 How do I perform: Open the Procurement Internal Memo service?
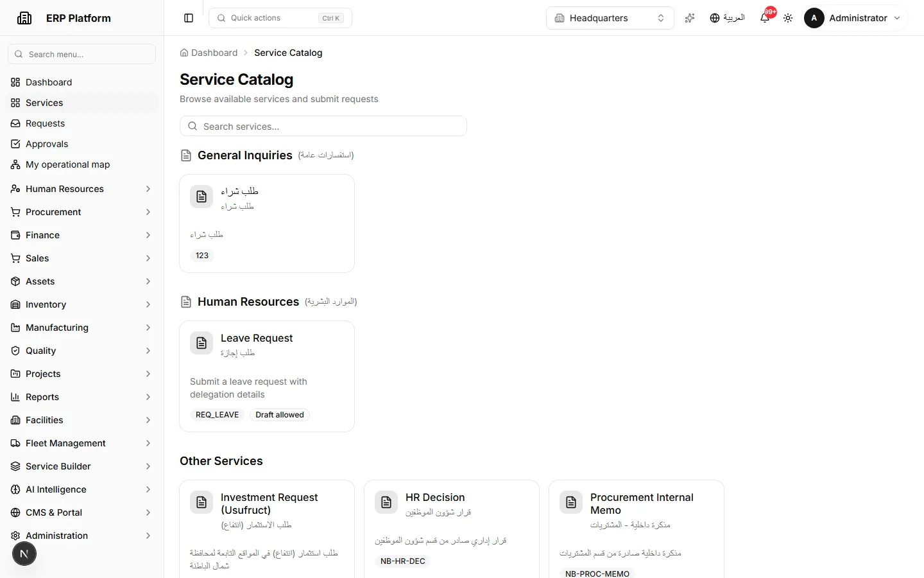point(636,529)
